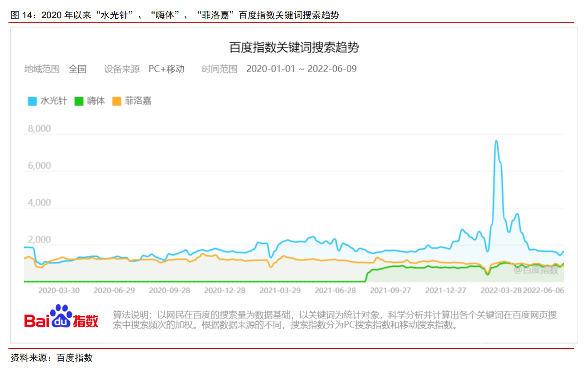Viewport: 588px width, 368px height.
Task: Click the 2021-09-27 x-axis date label
Action: pos(391,290)
